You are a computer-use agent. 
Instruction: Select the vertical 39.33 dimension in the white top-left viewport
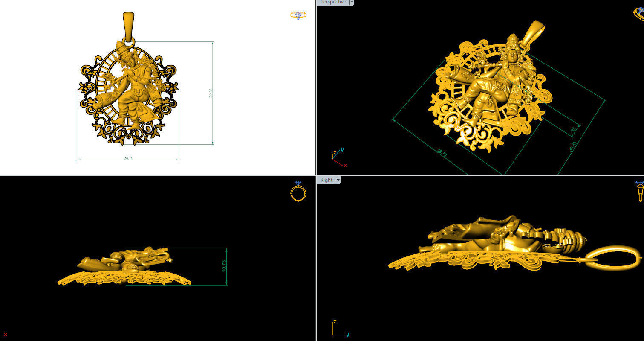click(211, 93)
